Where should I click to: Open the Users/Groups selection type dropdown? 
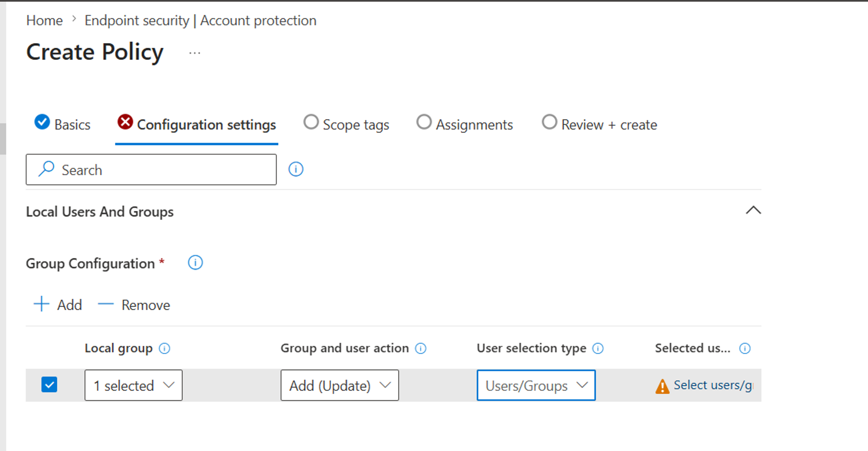pyautogui.click(x=536, y=385)
